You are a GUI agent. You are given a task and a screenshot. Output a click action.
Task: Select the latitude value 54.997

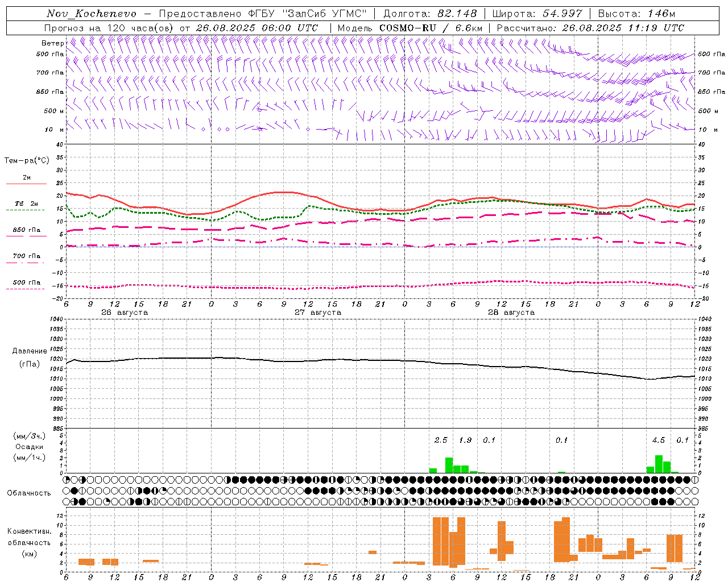coord(563,14)
